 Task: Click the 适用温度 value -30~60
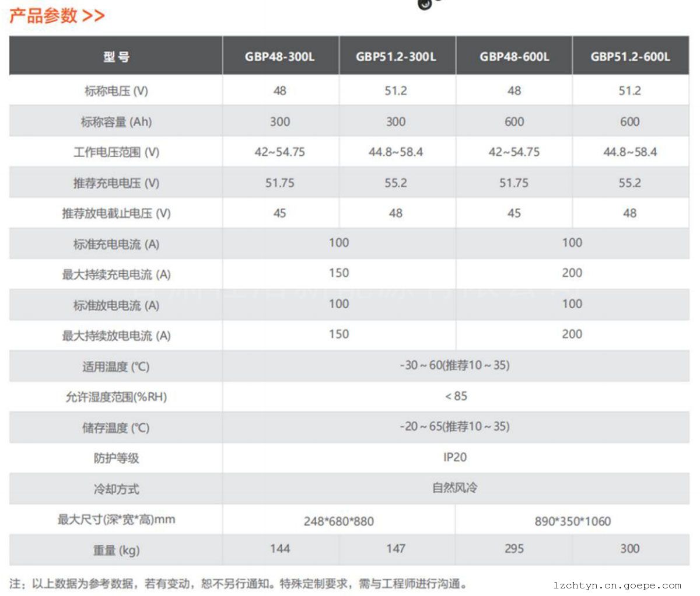[454, 365]
